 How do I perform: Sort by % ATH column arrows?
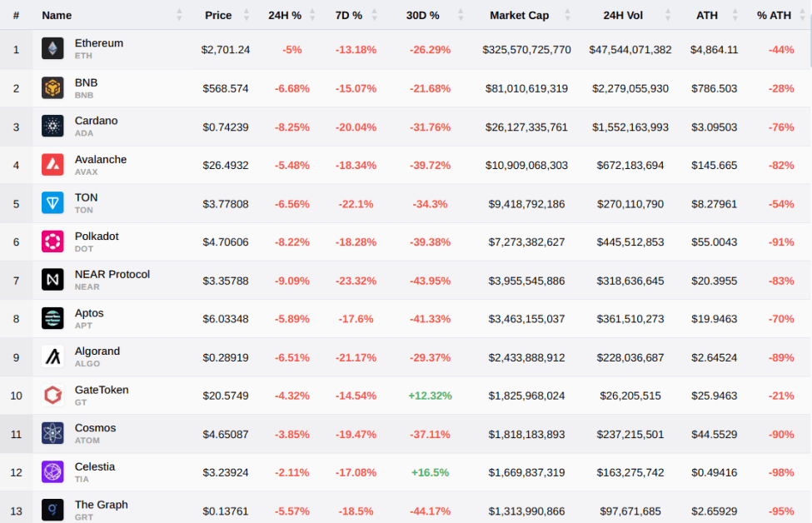(x=803, y=15)
